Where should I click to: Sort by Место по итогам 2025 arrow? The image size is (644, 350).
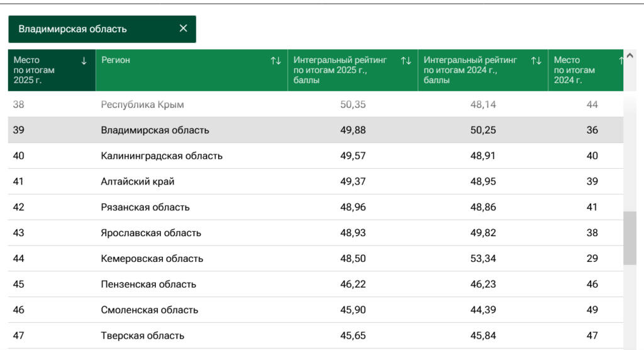point(84,61)
